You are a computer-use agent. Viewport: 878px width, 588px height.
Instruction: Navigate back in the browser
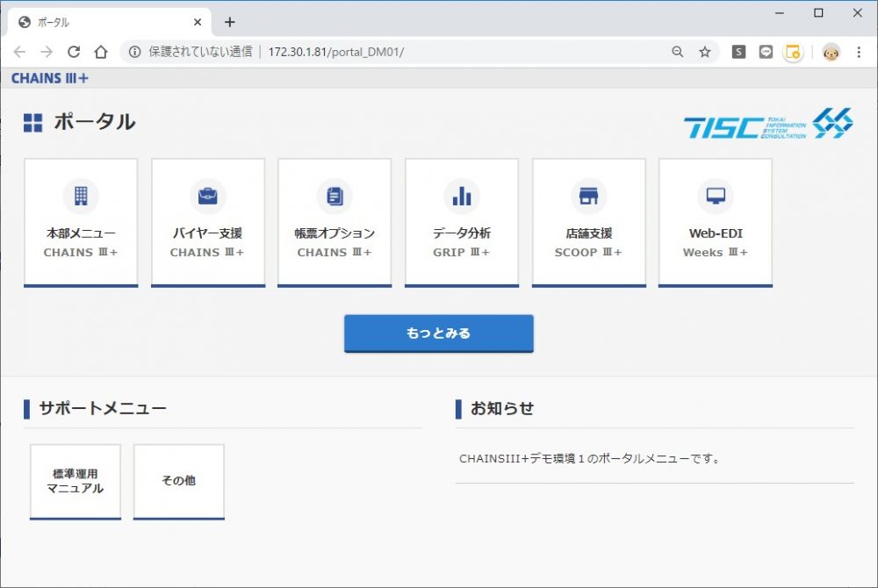pyautogui.click(x=19, y=52)
